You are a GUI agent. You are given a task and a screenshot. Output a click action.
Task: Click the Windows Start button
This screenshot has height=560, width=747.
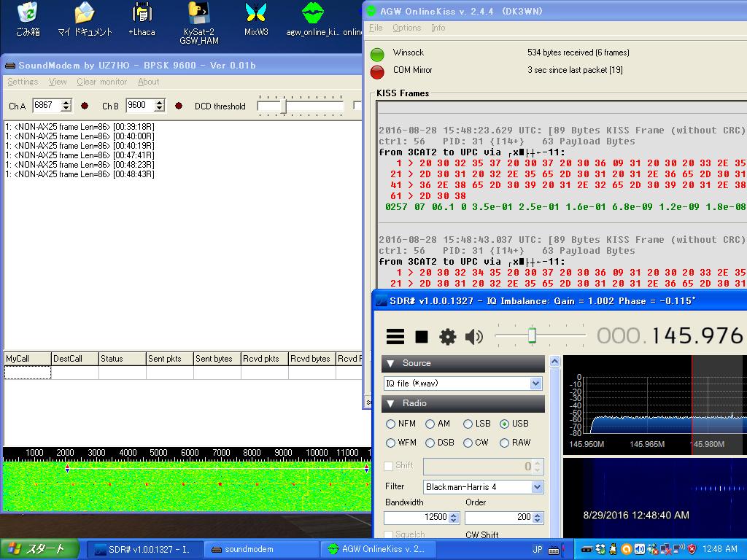coord(39,549)
